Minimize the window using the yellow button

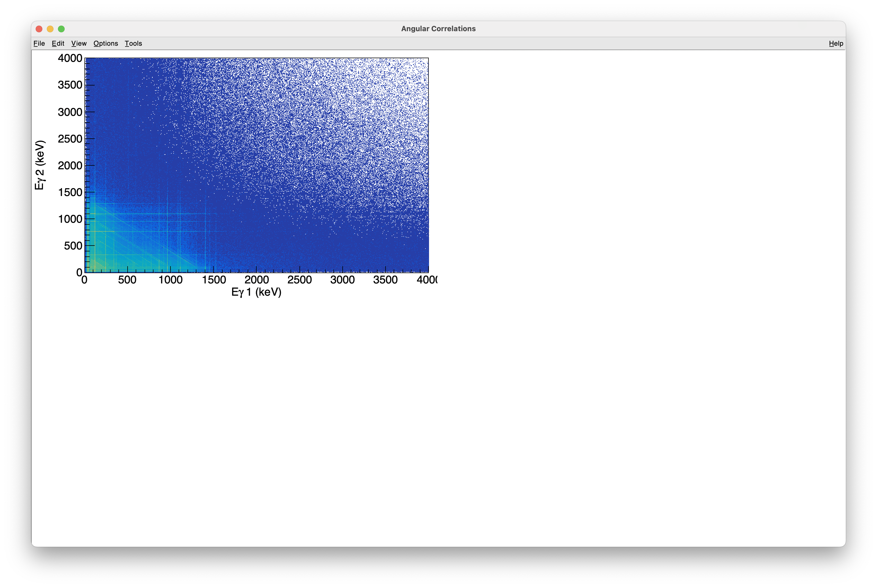coord(50,29)
